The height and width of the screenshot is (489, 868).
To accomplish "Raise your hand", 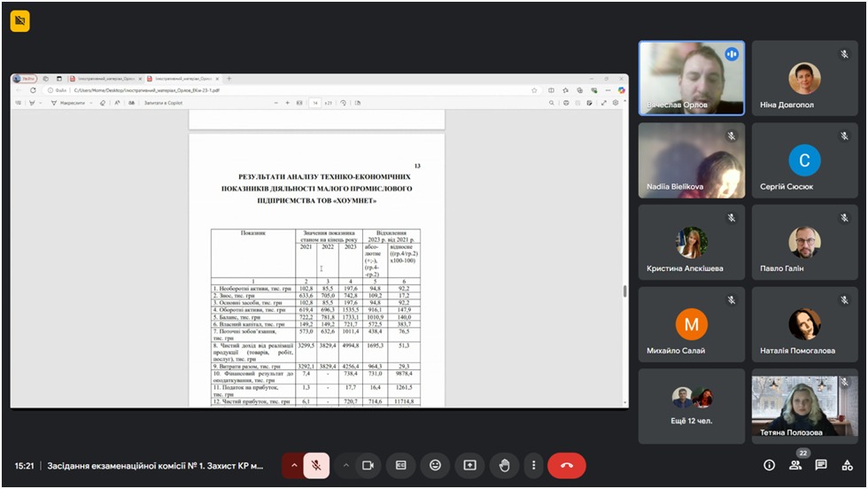I will 504,465.
